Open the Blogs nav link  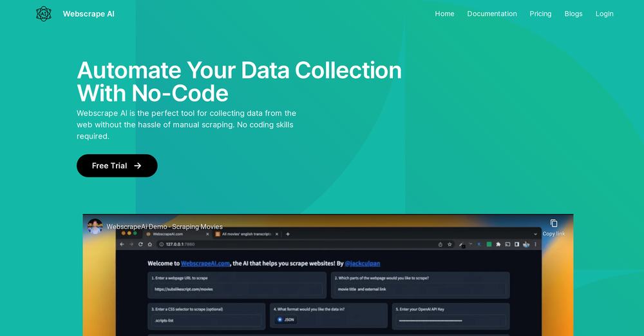coord(573,14)
